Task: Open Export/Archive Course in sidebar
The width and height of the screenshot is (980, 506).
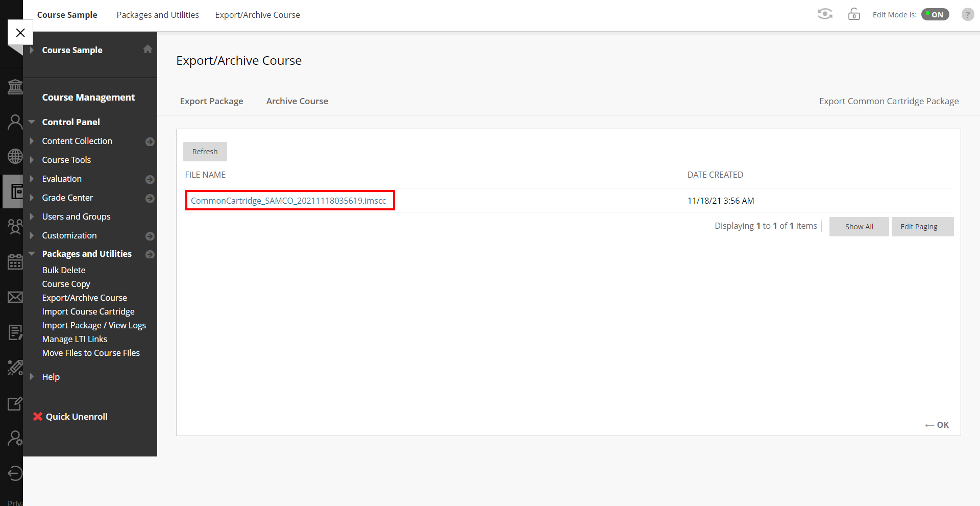Action: tap(85, 298)
